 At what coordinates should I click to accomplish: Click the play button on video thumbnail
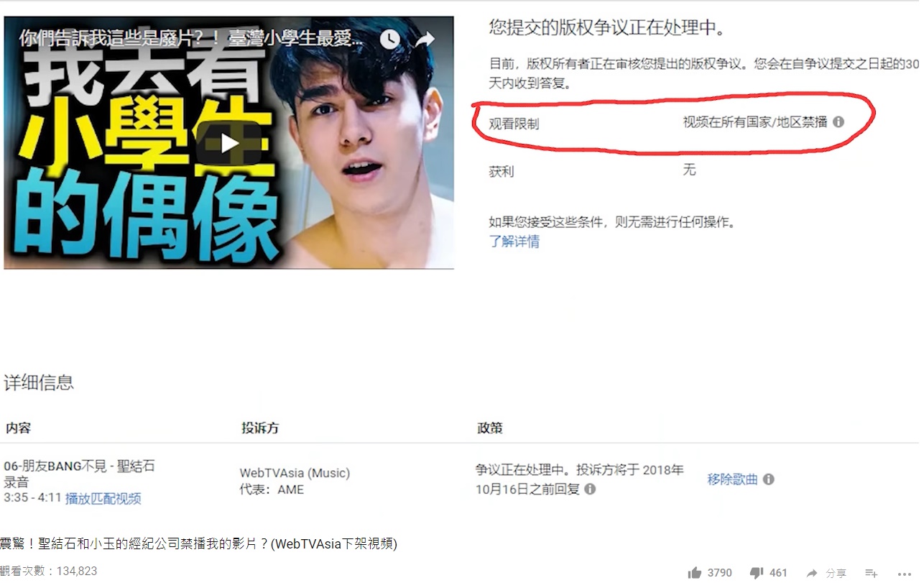[229, 143]
